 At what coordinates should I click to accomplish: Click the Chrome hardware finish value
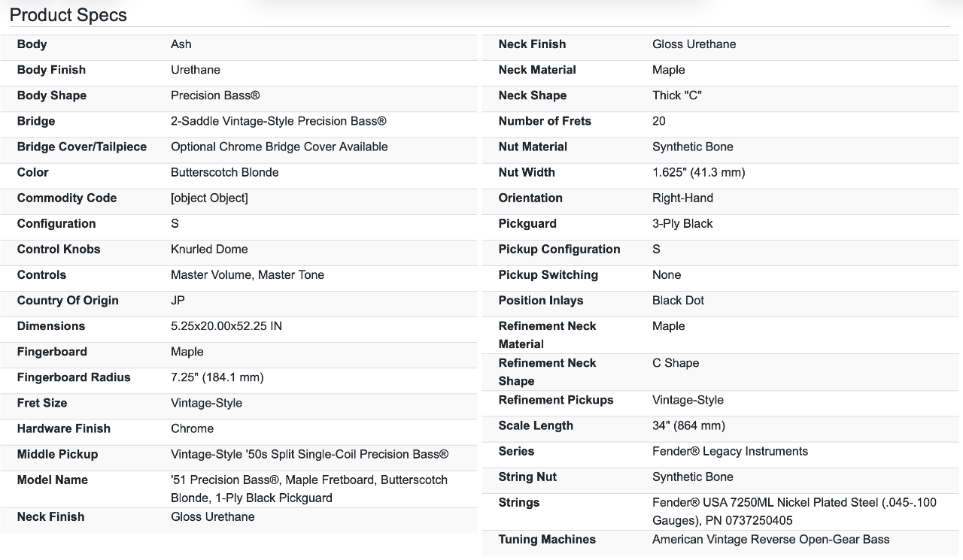(192, 428)
